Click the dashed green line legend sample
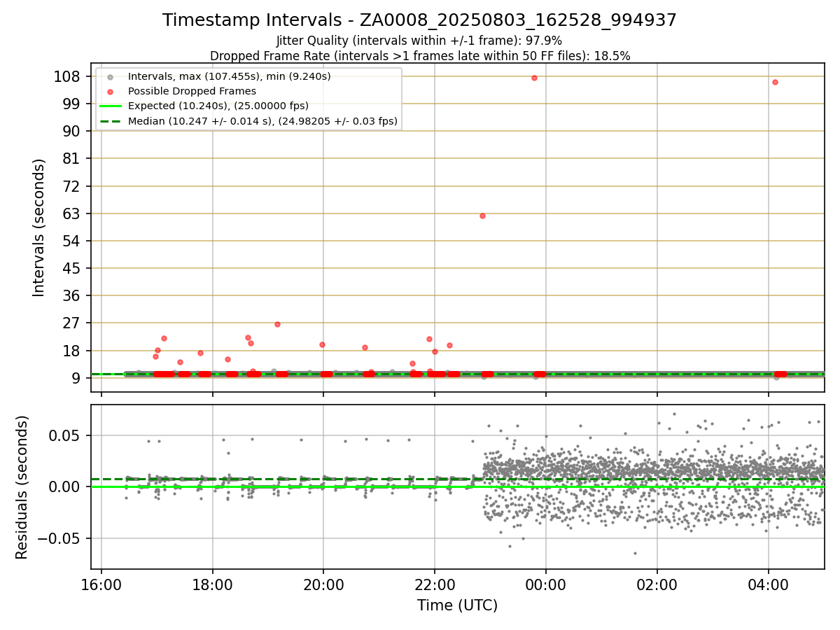 click(110, 121)
